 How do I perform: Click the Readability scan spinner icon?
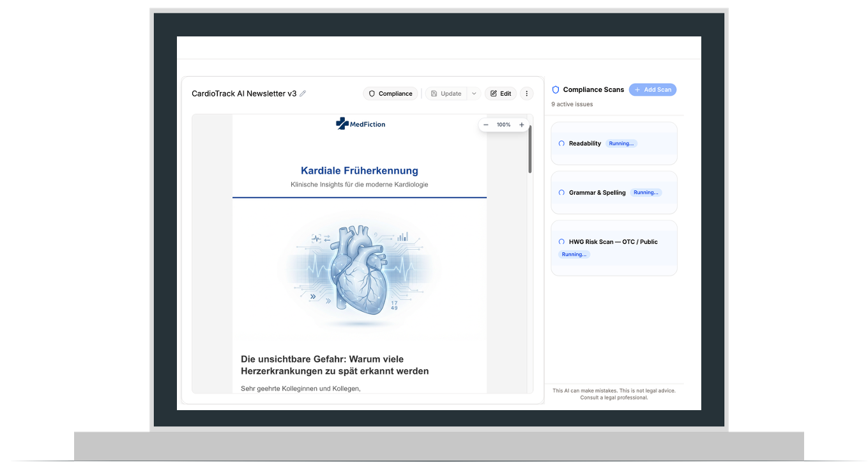(561, 144)
